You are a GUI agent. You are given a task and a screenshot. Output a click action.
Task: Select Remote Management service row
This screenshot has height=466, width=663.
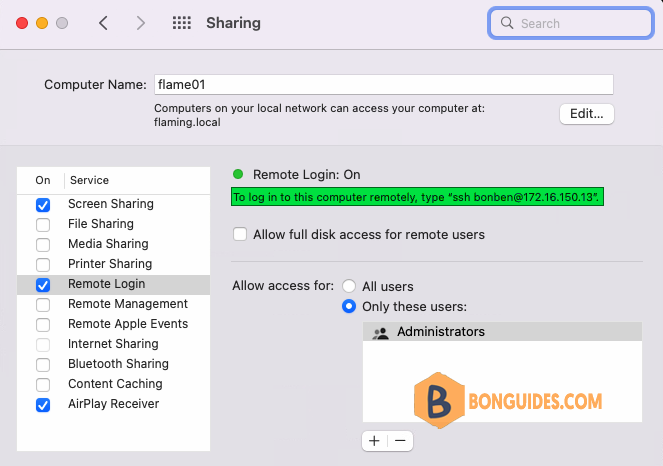point(113,304)
